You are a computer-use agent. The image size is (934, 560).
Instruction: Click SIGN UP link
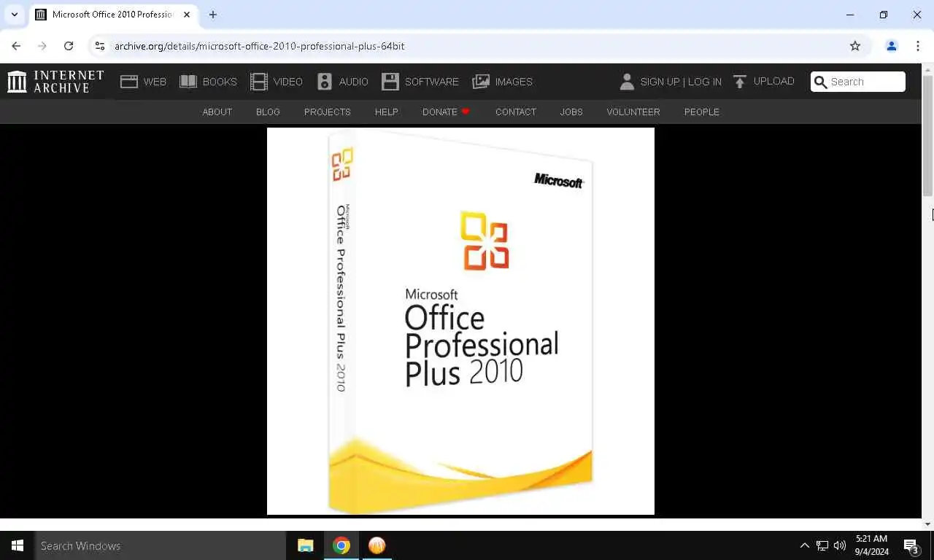click(x=660, y=82)
